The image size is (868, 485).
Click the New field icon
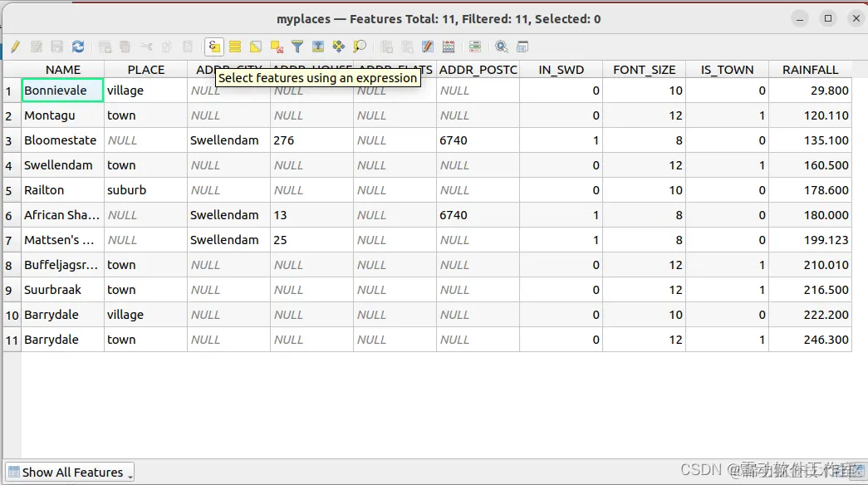tap(387, 47)
